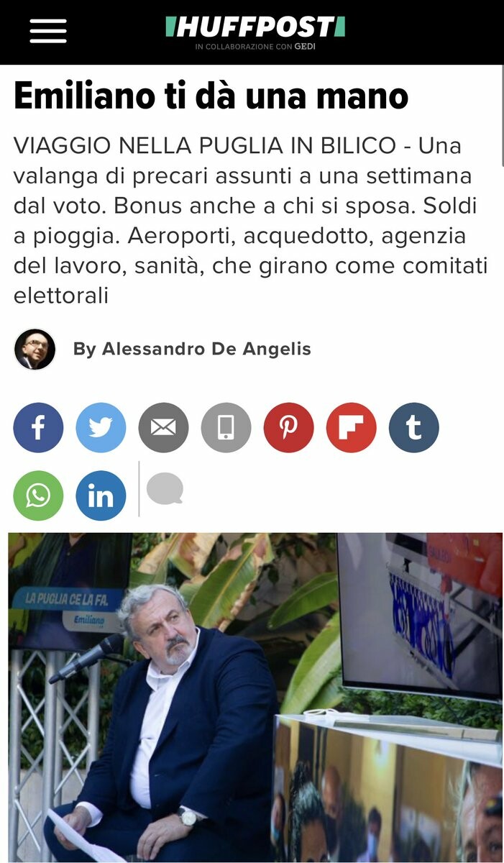Screen dimensions: 504x863
Task: Share the article on Facebook
Action: point(38,428)
